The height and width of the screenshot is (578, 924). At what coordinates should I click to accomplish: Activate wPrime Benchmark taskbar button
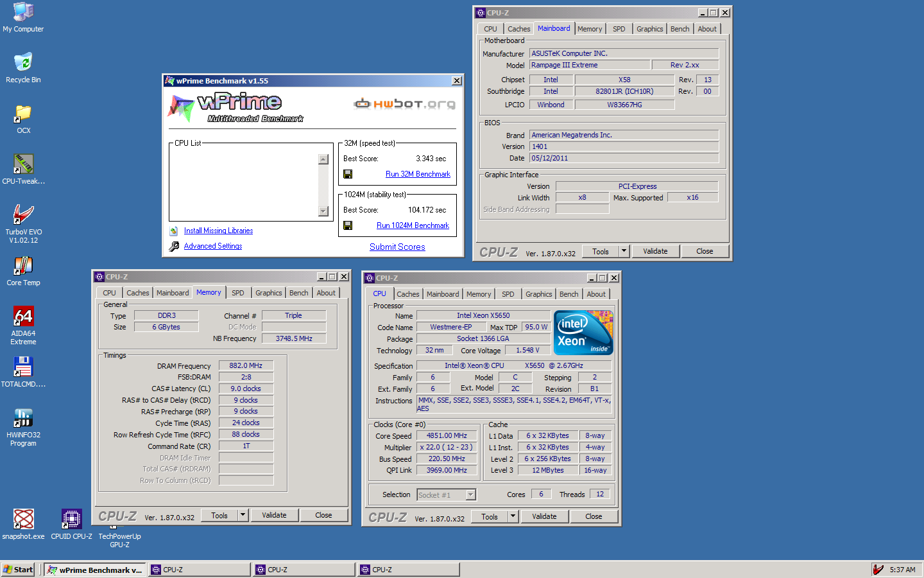[x=95, y=570]
